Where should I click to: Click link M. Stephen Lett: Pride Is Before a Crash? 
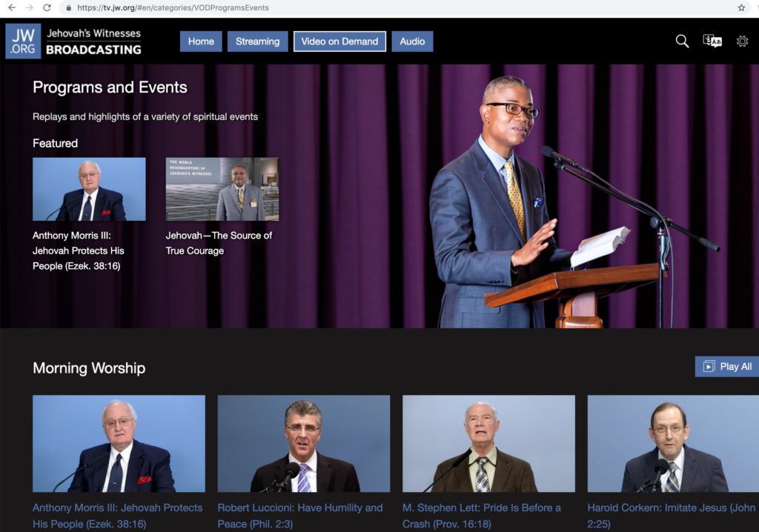(x=482, y=516)
